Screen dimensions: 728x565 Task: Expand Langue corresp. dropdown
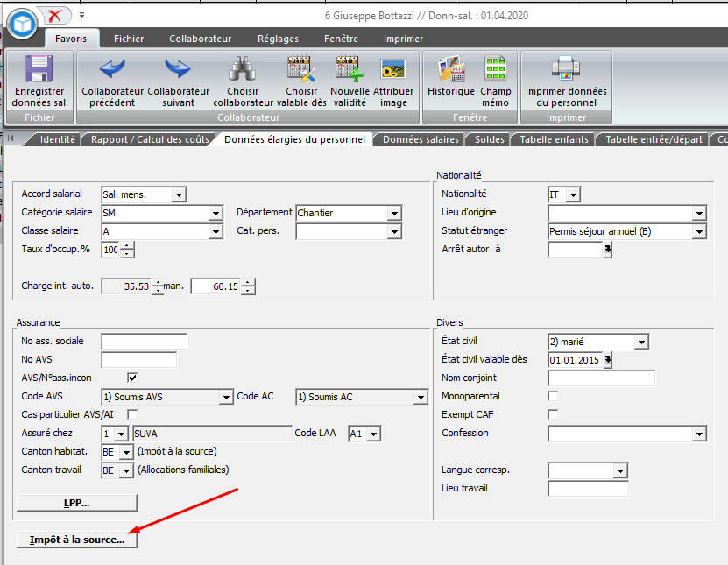(x=620, y=470)
